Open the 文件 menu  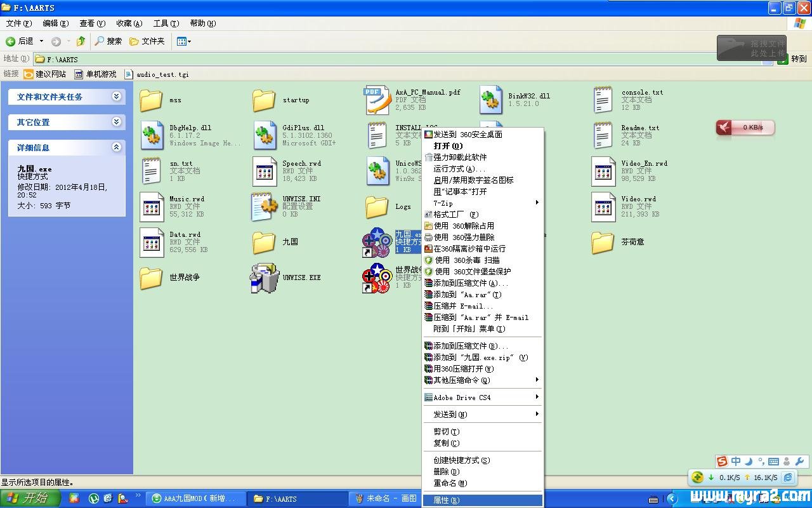coord(19,23)
